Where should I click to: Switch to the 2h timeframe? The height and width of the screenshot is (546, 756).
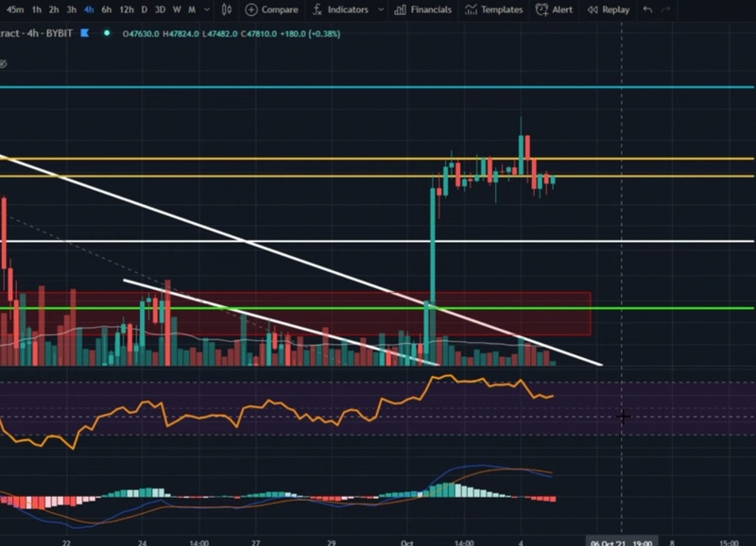point(54,9)
